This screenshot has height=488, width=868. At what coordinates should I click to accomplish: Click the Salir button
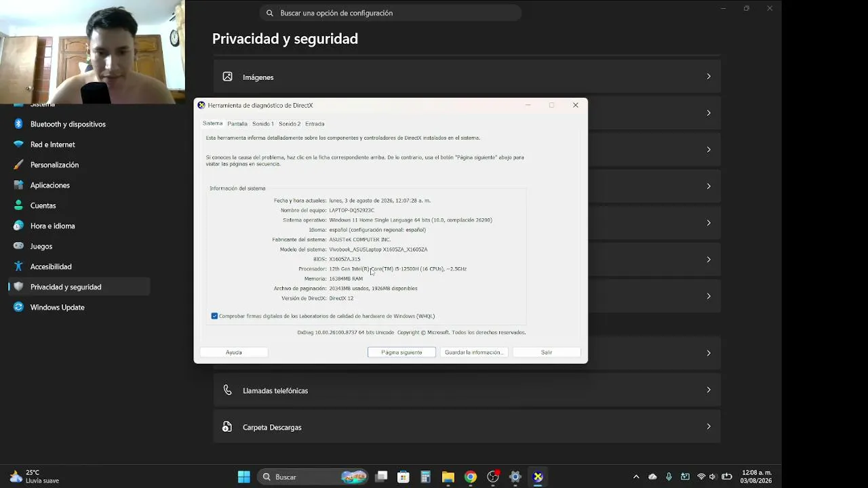[x=547, y=352]
